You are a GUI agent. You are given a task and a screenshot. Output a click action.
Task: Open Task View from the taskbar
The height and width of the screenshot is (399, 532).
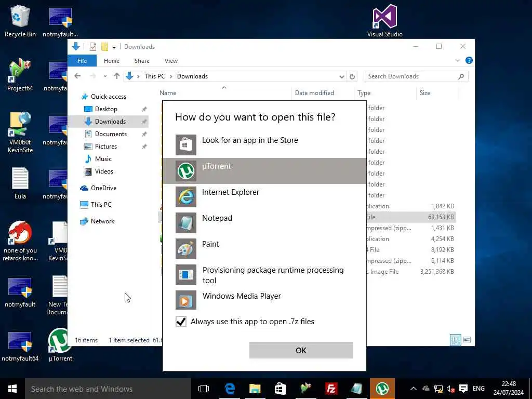tap(204, 389)
